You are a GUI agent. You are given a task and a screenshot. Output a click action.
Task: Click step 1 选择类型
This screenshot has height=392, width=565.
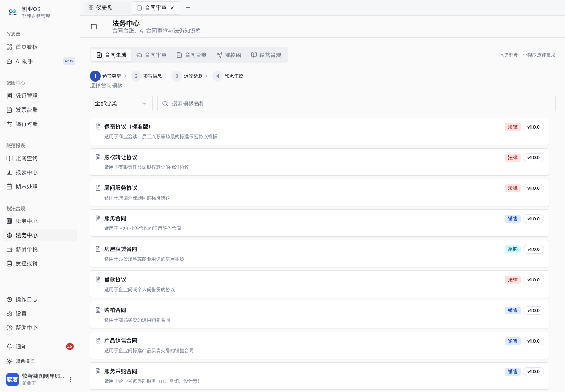[x=106, y=76]
